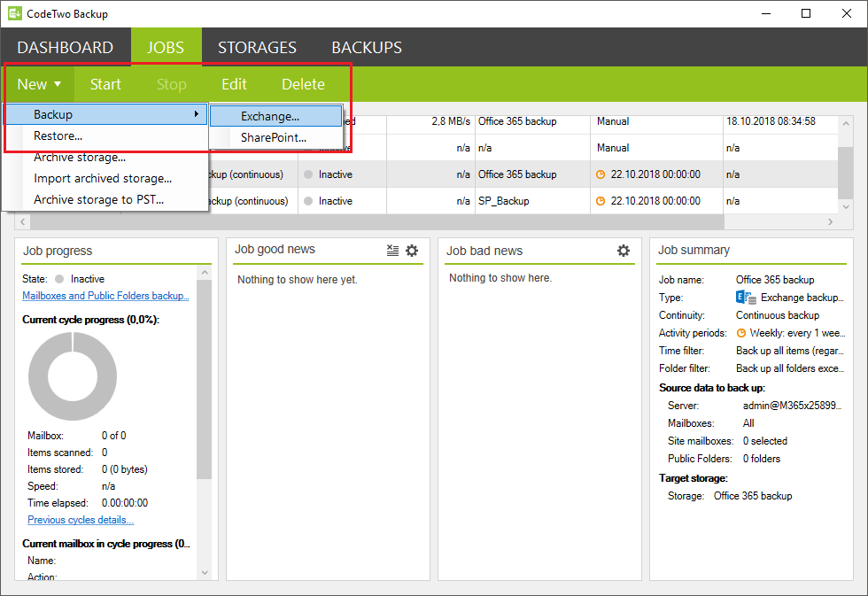The image size is (868, 596).
Task: Click the jobs table horizontal scrollbar thumb
Action: pyautogui.click(x=377, y=222)
